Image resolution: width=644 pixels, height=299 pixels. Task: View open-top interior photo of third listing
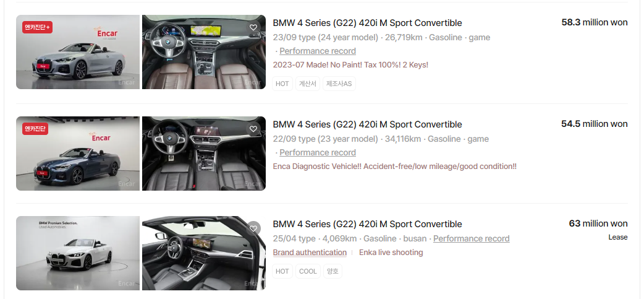204,253
